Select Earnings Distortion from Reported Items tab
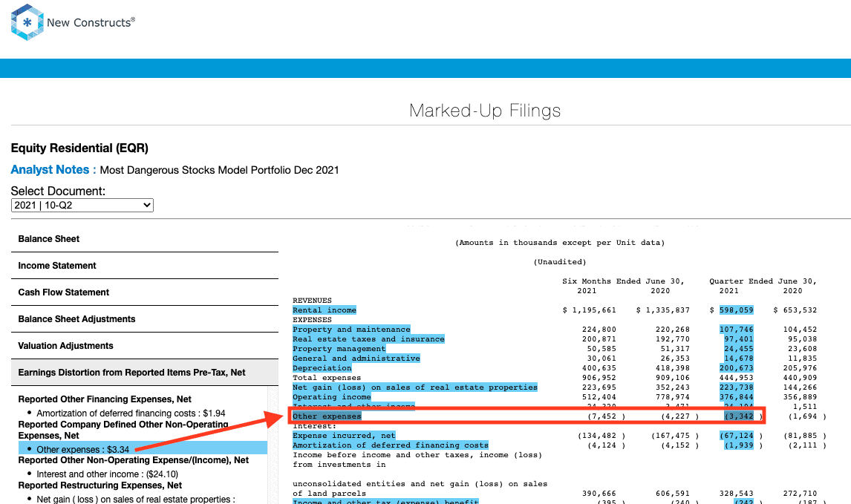Image resolution: width=851 pixels, height=504 pixels. (x=144, y=372)
